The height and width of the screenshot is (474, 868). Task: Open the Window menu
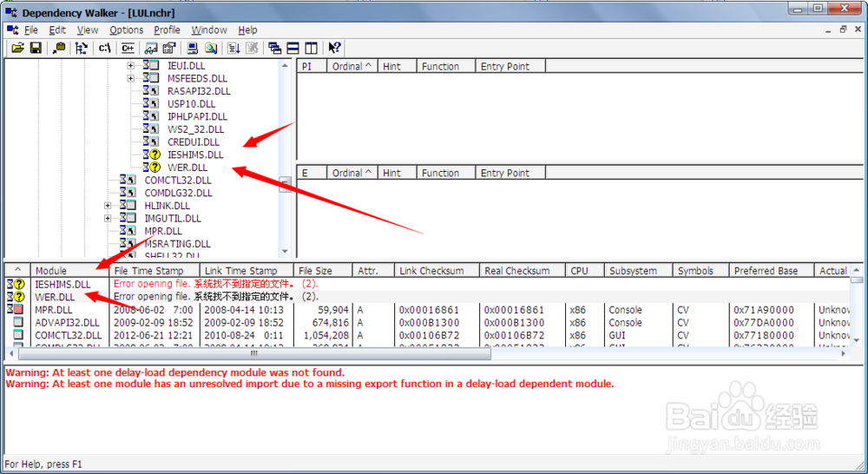point(209,30)
